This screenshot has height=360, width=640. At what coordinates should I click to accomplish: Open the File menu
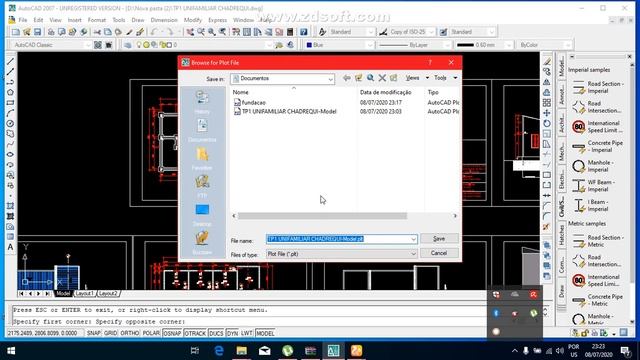pyautogui.click(x=23, y=20)
